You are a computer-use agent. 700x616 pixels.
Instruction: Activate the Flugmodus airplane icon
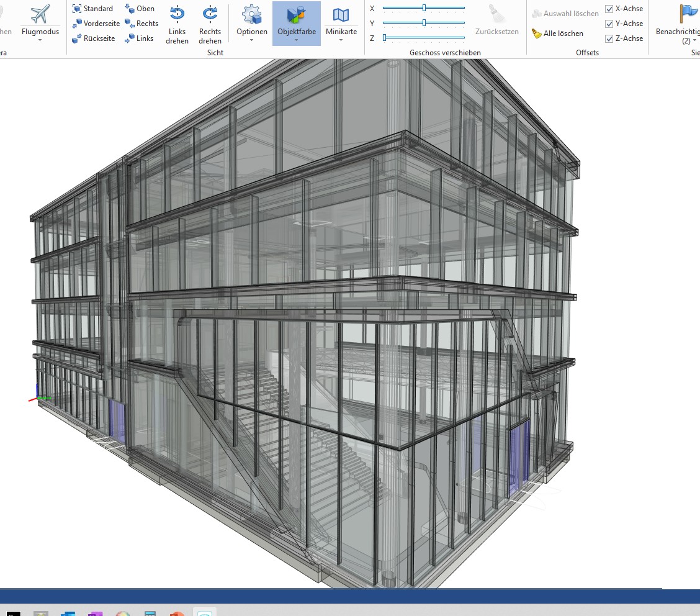tap(40, 15)
